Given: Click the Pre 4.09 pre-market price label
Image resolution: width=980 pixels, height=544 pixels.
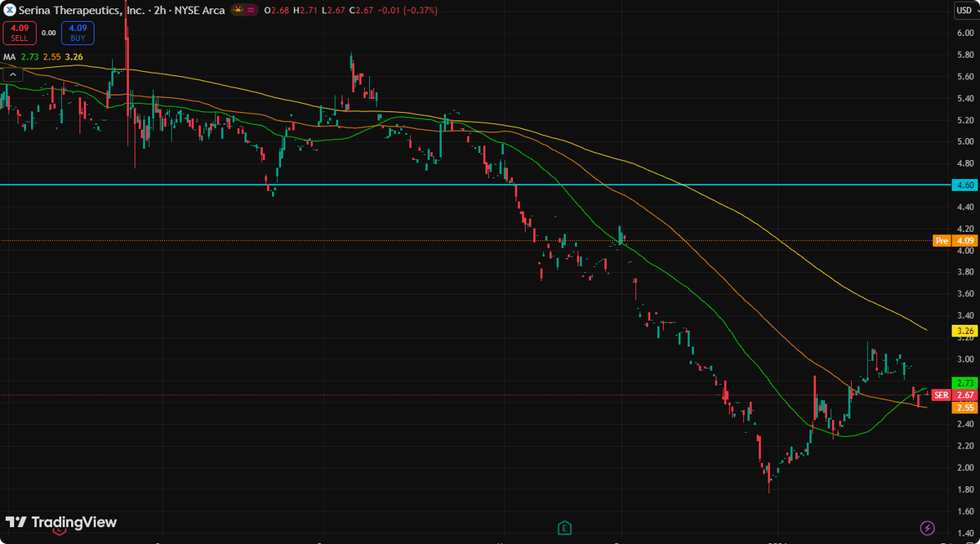Looking at the screenshot, I should coord(955,241).
